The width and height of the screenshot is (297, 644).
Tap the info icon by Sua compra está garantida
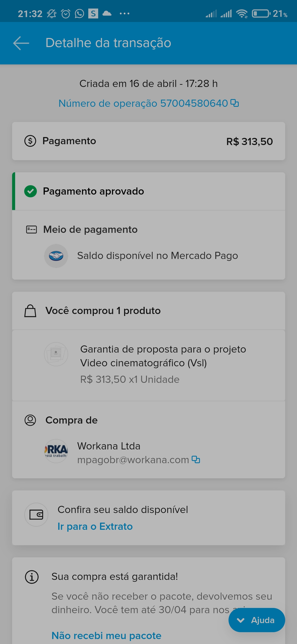(x=32, y=577)
